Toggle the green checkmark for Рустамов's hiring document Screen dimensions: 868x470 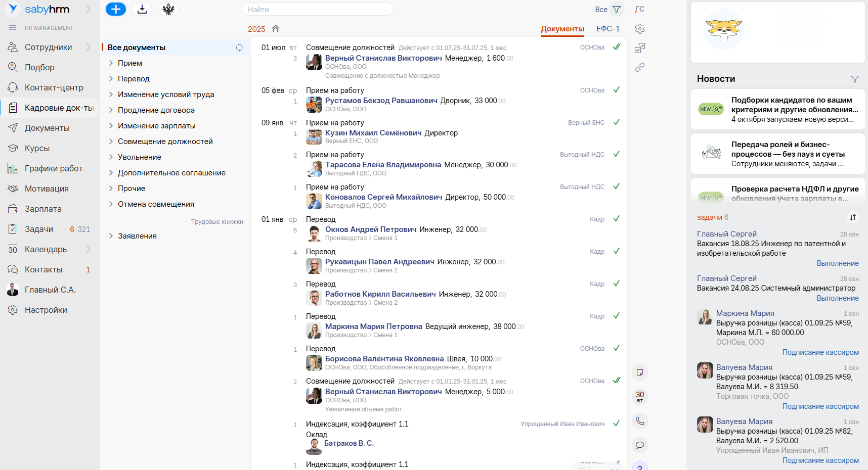click(616, 90)
